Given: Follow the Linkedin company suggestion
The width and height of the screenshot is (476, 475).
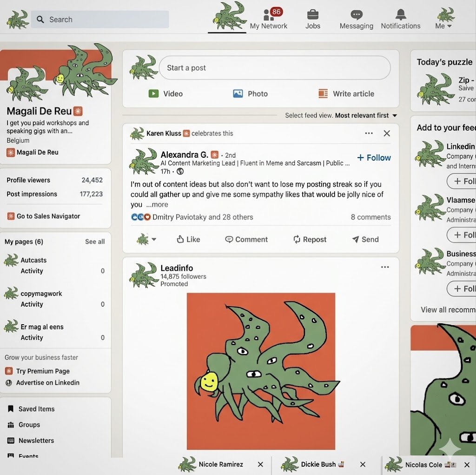Looking at the screenshot, I should click(462, 181).
